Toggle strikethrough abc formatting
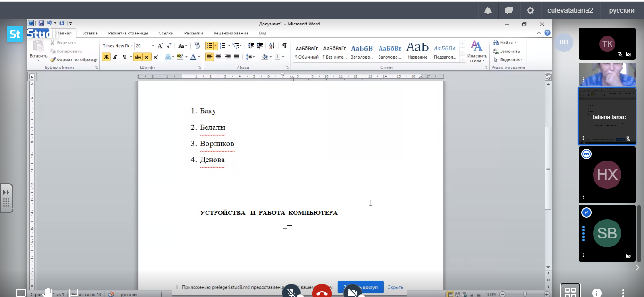644x297 pixels. [138, 57]
